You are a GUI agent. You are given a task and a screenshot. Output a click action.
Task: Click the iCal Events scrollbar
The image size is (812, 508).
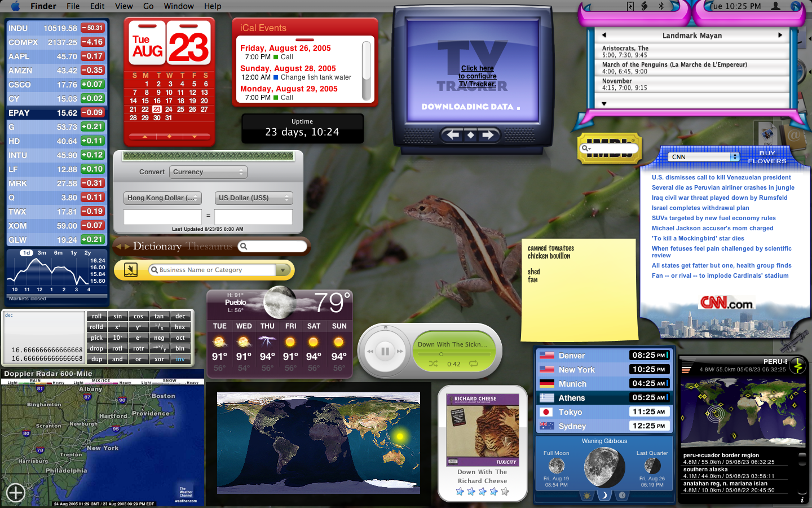coord(367,71)
